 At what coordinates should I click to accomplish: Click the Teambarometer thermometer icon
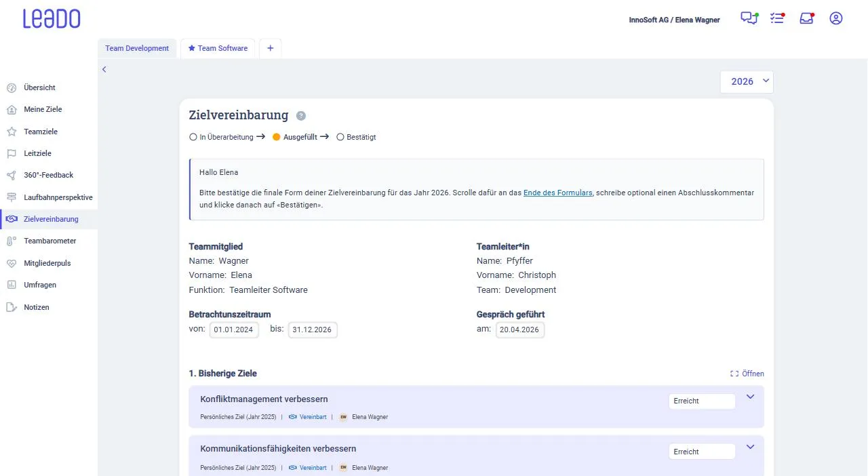(12, 241)
